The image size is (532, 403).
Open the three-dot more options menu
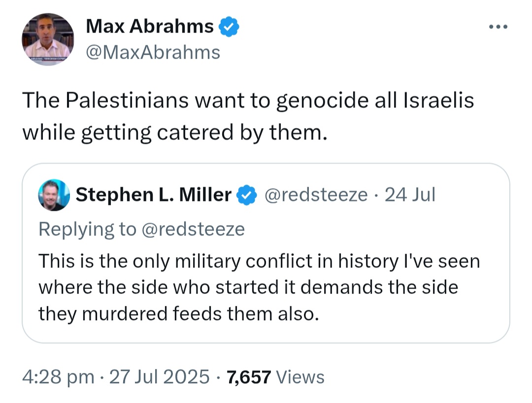point(498,27)
